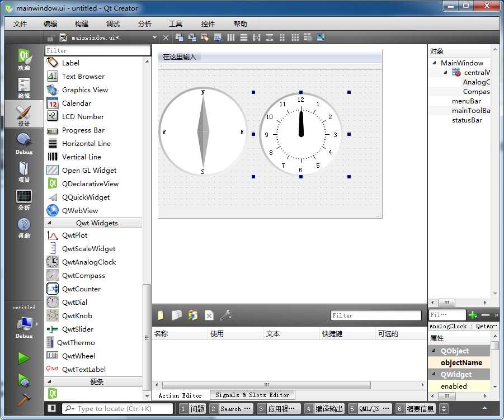Open the 文件 menu

tap(20, 24)
